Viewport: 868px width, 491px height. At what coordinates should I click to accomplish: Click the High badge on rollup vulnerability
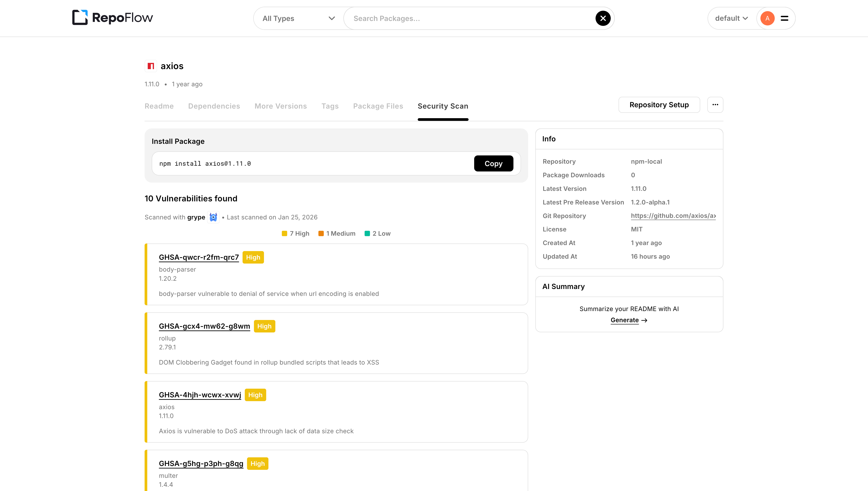tap(264, 326)
